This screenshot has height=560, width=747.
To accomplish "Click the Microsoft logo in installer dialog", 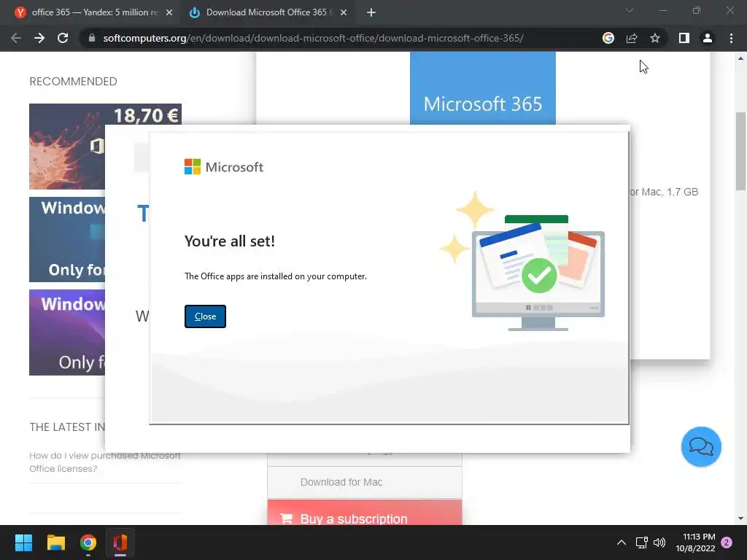I will click(223, 167).
